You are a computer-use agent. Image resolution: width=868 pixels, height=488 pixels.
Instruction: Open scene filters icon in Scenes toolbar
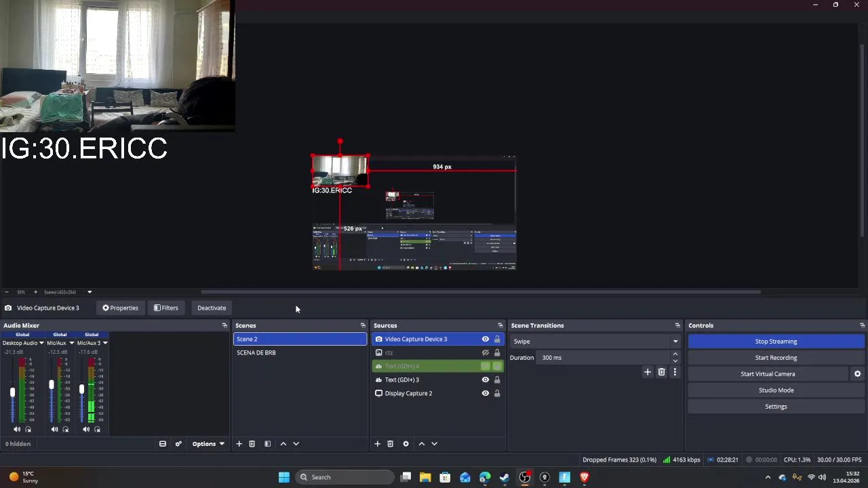coord(267,444)
